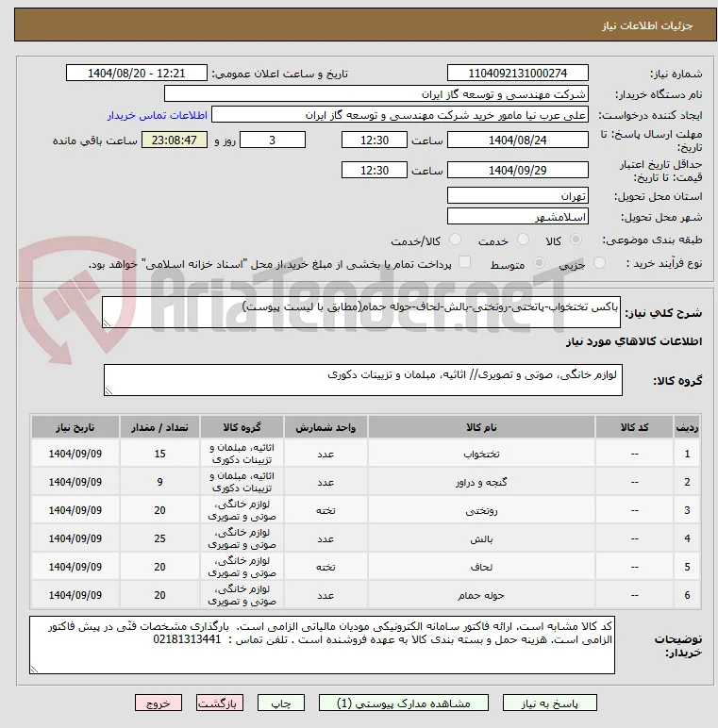This screenshot has height=728, width=718.
Task: Grab resize handle of شرح کلی نیاز textbox
Action: pos(107,323)
